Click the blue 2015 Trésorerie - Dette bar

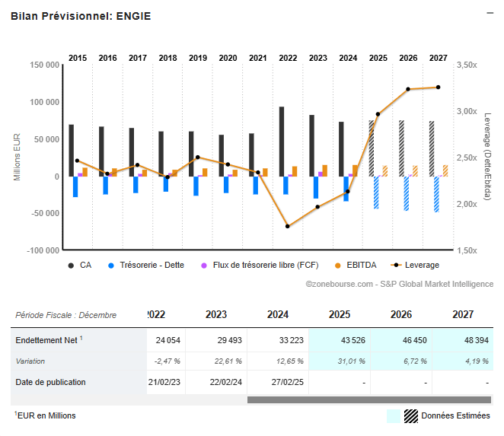(75, 186)
